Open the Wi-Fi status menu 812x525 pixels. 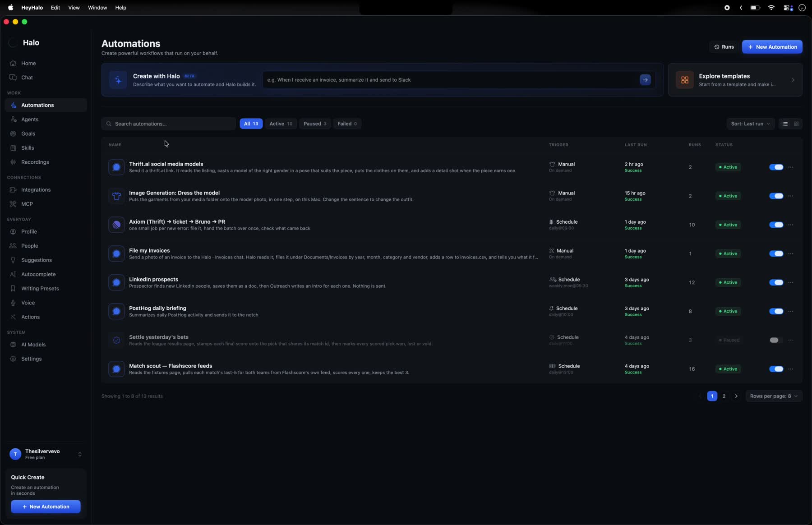tap(771, 8)
